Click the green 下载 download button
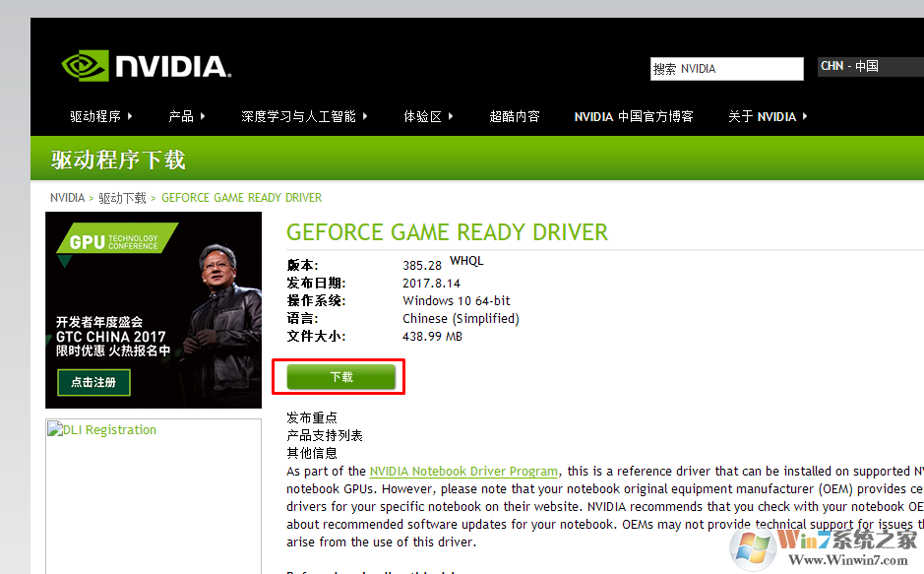 [341, 377]
